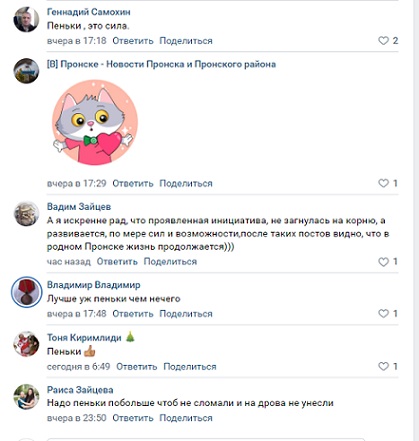Open Тоня Киримлиди's profile name
The height and width of the screenshot is (441, 419).
click(84, 338)
